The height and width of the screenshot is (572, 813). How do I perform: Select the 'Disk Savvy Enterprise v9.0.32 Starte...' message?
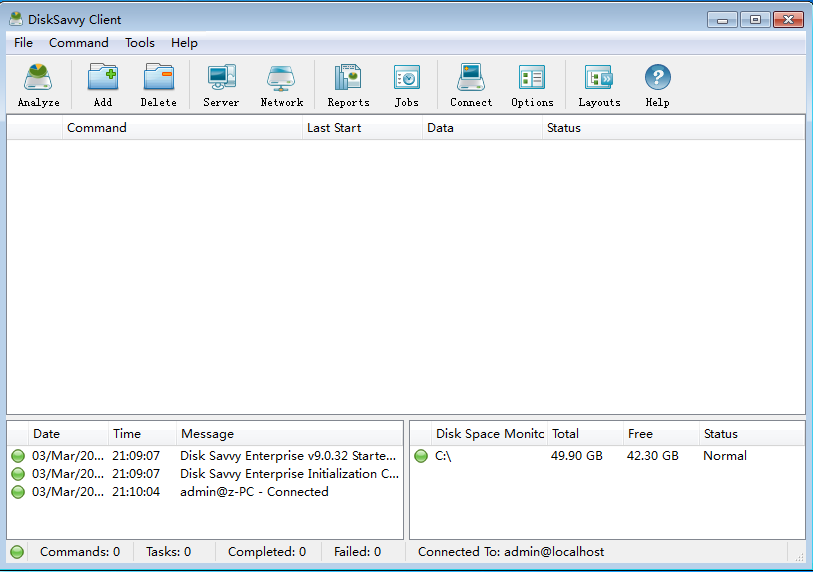(x=288, y=456)
